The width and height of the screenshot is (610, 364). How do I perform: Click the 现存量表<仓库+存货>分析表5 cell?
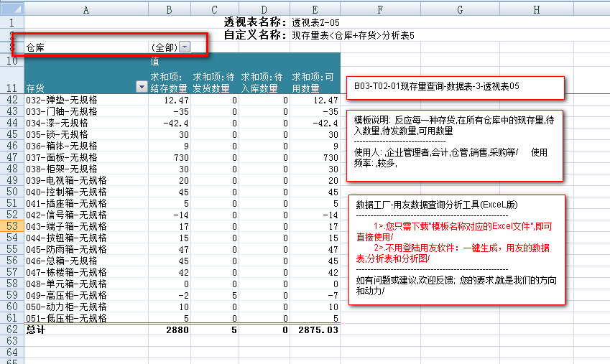click(x=353, y=34)
